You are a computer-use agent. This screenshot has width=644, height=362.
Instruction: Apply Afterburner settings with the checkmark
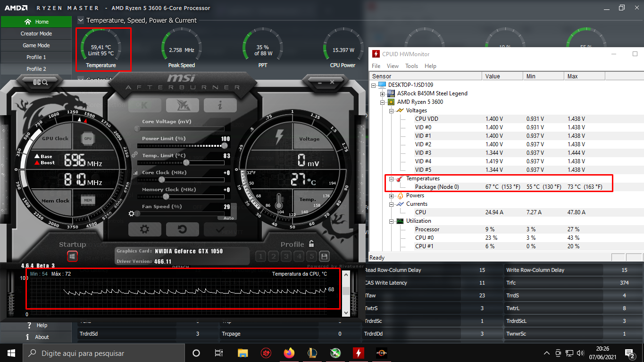(220, 229)
